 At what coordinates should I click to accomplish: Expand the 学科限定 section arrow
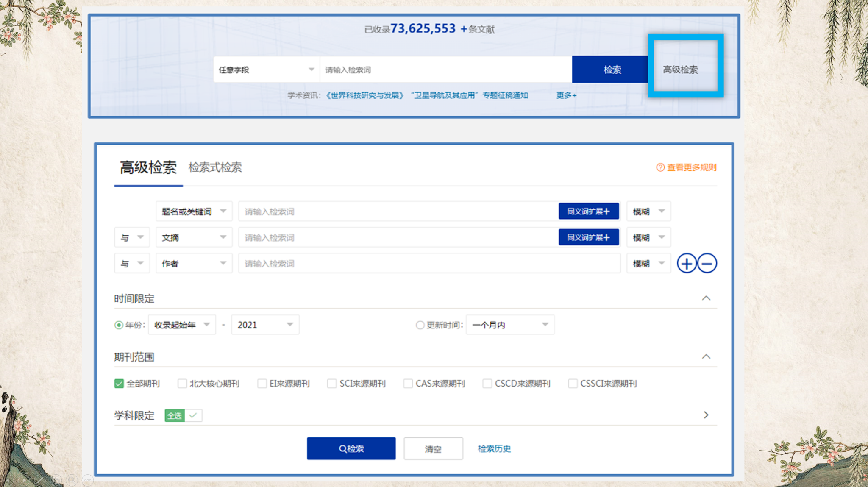[706, 415]
